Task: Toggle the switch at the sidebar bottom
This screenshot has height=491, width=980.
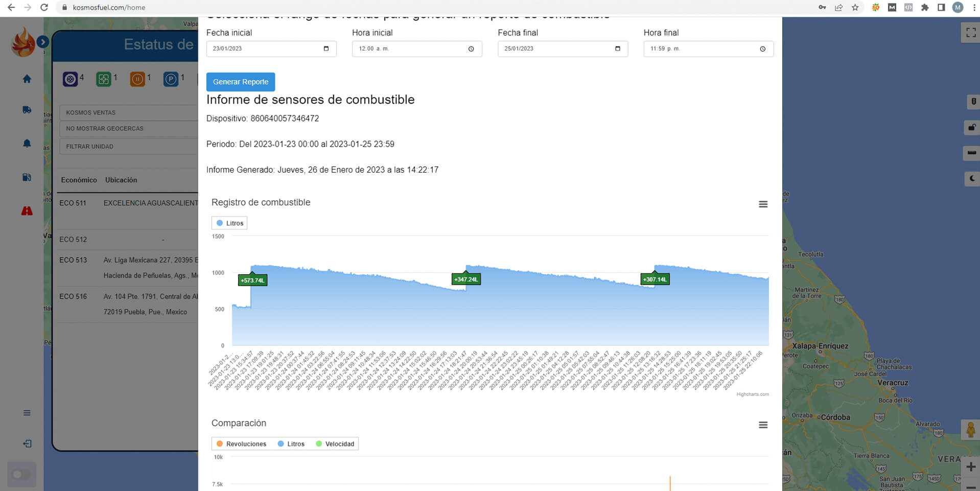Action: (x=21, y=475)
